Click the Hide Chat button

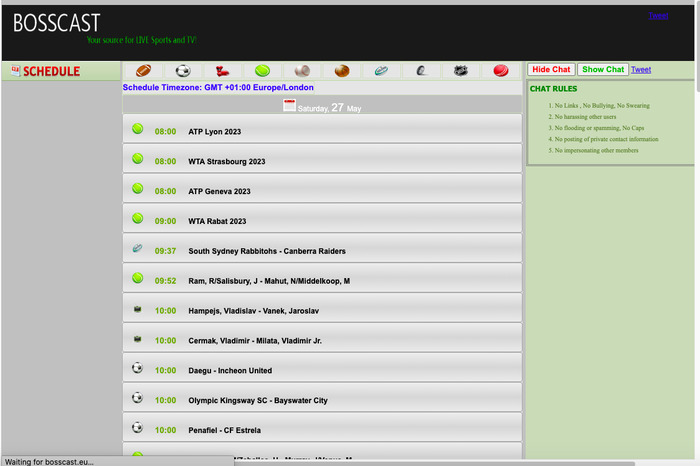pos(551,70)
